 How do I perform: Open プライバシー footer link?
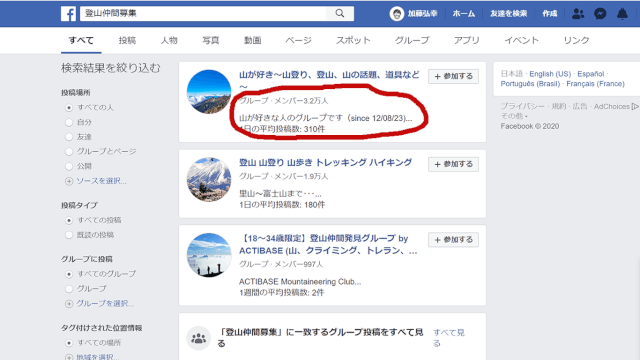pos(522,107)
